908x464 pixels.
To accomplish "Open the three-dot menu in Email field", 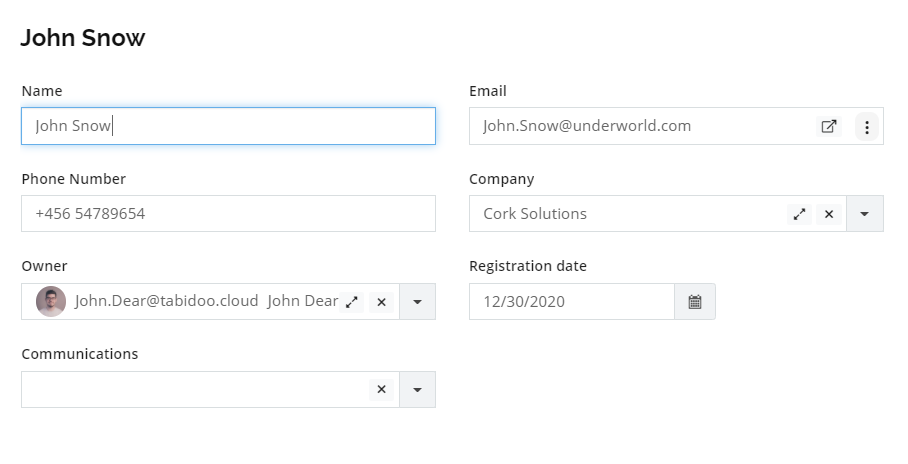I will pos(867,127).
